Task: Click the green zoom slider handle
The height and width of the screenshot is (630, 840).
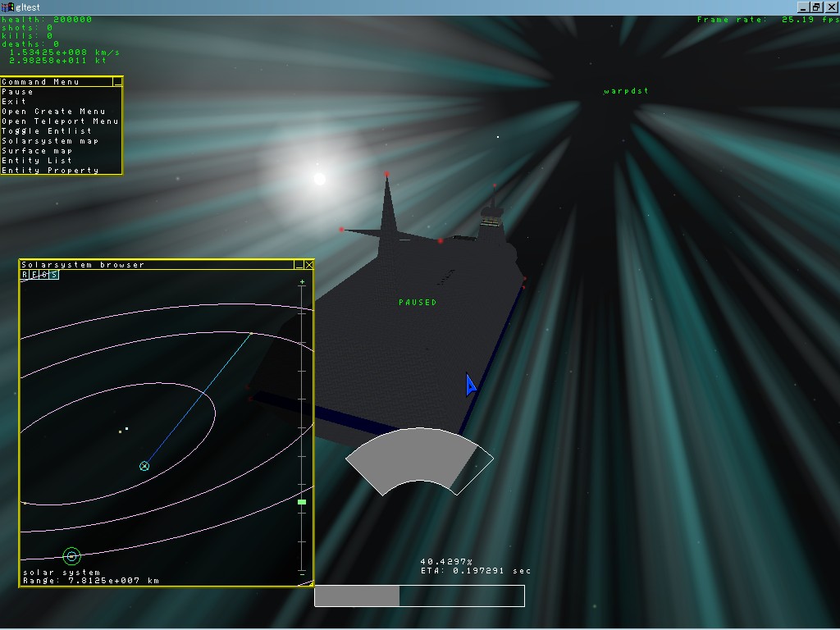Action: click(x=302, y=502)
